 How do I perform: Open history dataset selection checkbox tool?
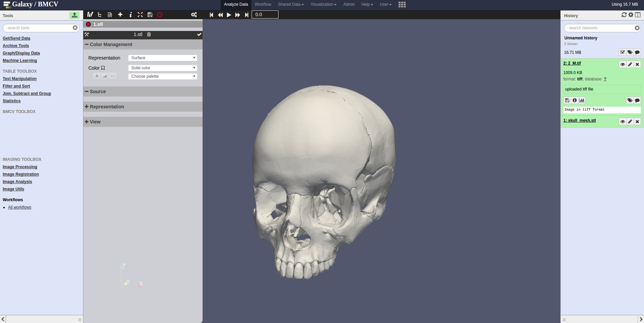[x=622, y=52]
